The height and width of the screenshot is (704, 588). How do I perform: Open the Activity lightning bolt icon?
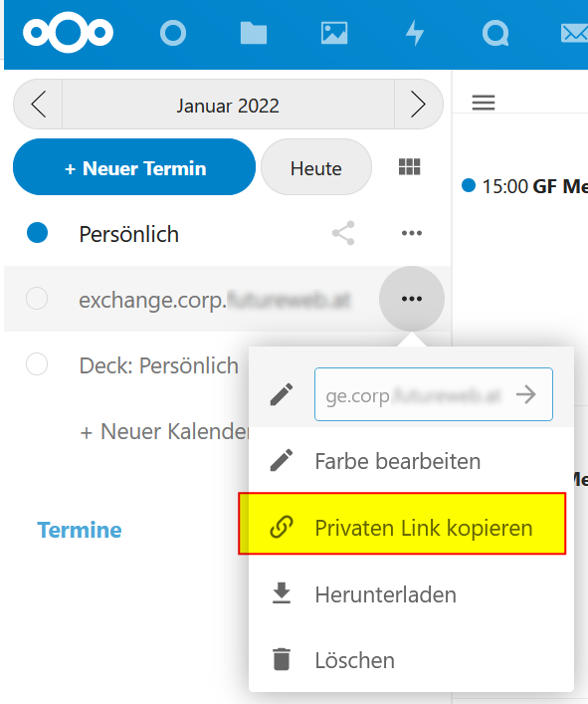pos(415,33)
